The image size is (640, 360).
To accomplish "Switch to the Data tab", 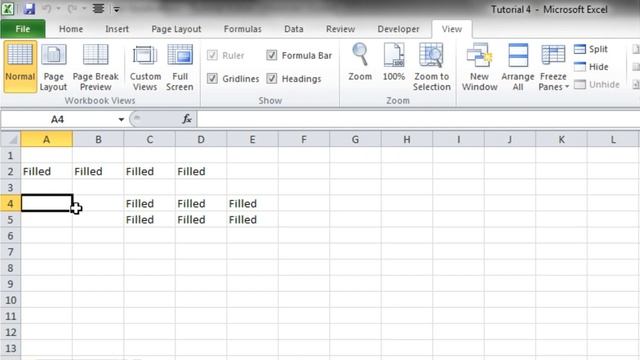I will 294,29.
